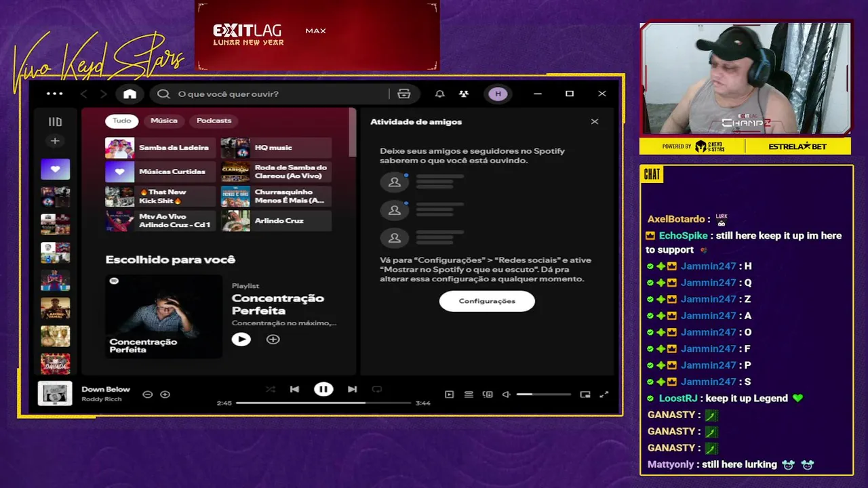Play Concentração Perfeita playlist
This screenshot has height=488, width=868.
point(241,340)
